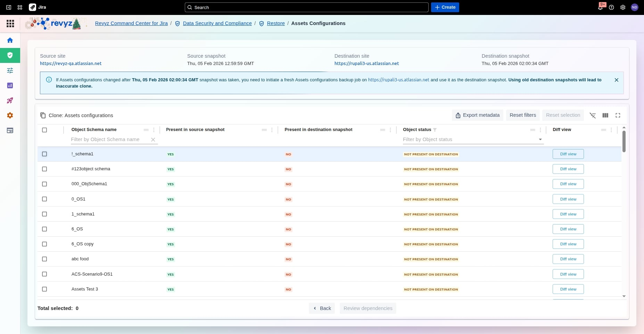
Task: Open Object Schema name column actions menu
Action: [x=154, y=130]
